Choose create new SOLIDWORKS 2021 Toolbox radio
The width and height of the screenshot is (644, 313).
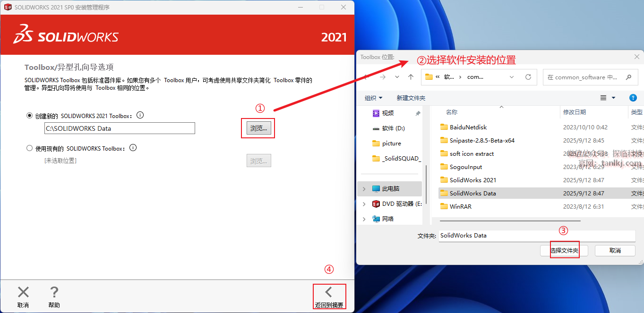30,116
